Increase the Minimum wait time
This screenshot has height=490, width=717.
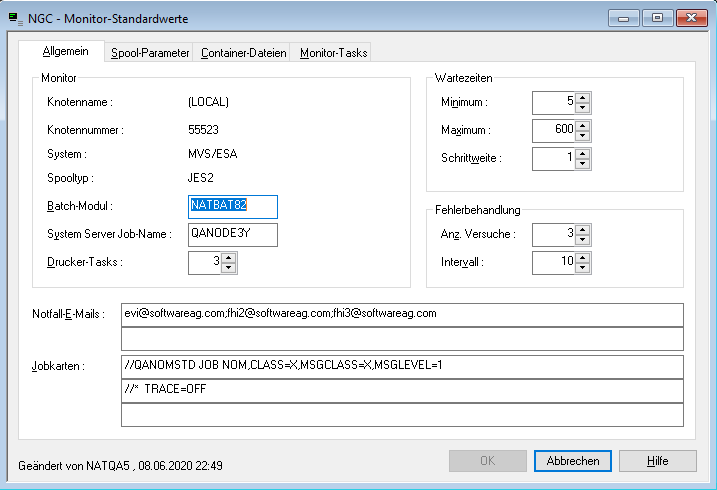[582, 98]
